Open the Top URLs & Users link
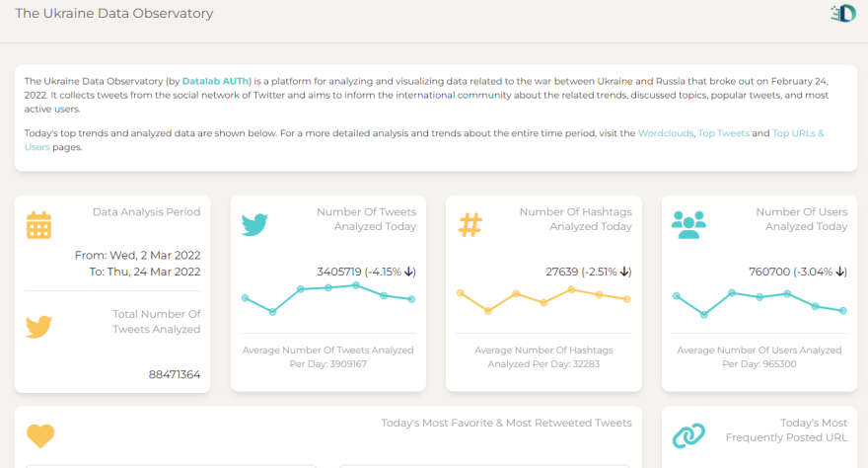Image resolution: width=868 pixels, height=468 pixels. pos(798,132)
